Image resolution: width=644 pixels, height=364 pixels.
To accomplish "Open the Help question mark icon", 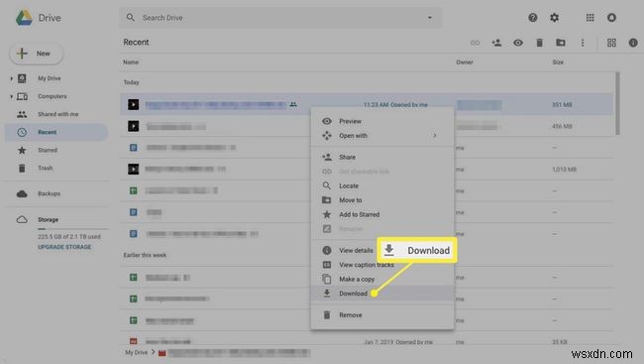I will click(x=533, y=18).
